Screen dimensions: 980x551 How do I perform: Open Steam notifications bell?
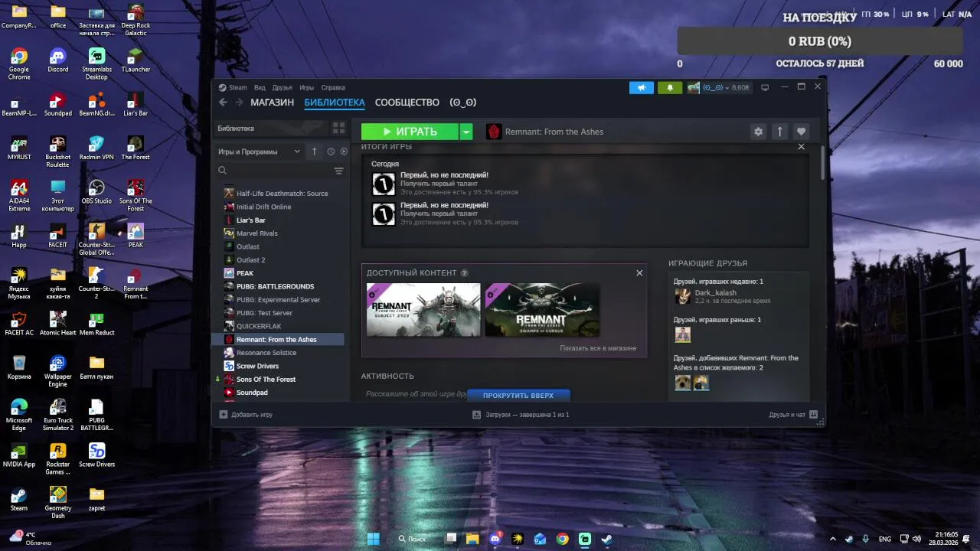[x=670, y=87]
